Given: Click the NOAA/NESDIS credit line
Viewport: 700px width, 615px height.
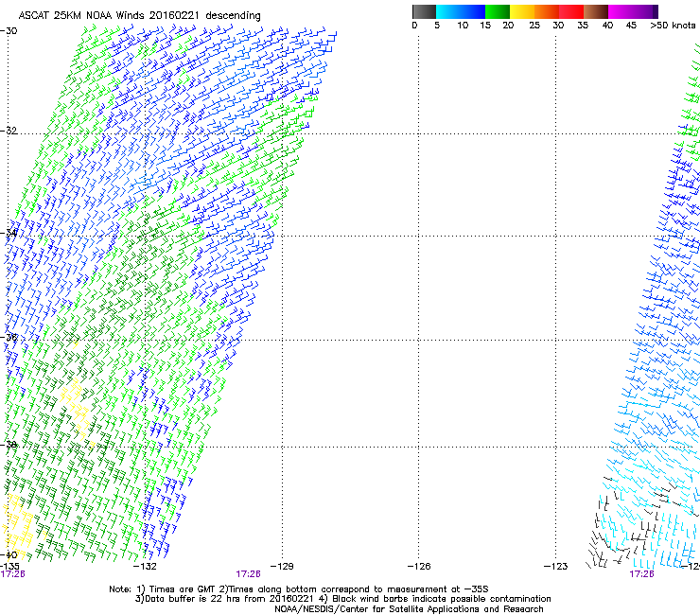Looking at the screenshot, I should [409, 609].
